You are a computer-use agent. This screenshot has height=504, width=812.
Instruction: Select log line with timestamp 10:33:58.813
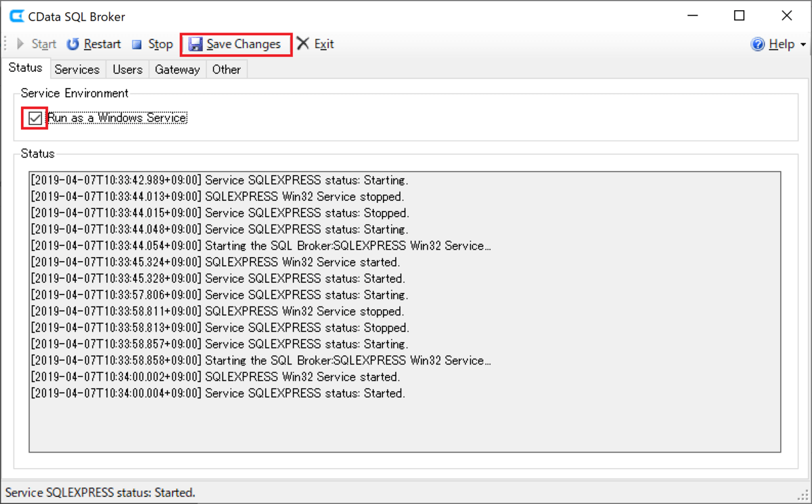pyautogui.click(x=220, y=327)
